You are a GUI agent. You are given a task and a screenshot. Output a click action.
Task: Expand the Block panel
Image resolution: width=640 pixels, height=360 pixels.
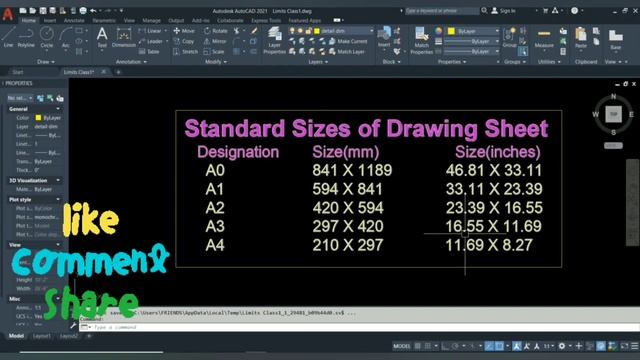(x=391, y=62)
